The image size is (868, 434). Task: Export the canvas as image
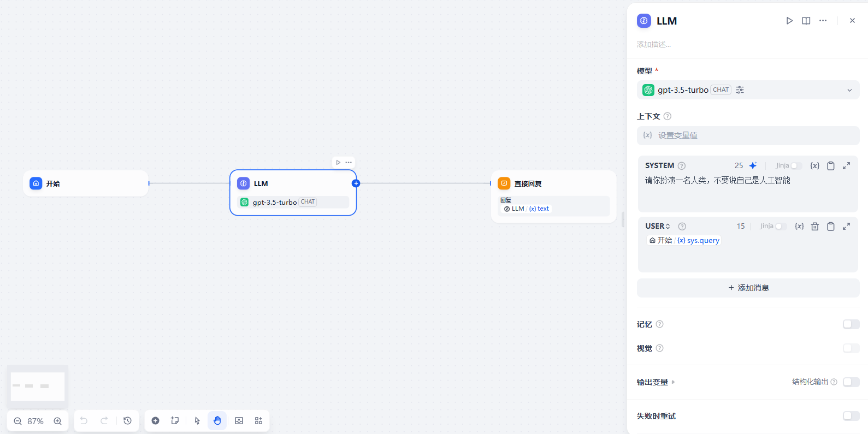pos(239,421)
